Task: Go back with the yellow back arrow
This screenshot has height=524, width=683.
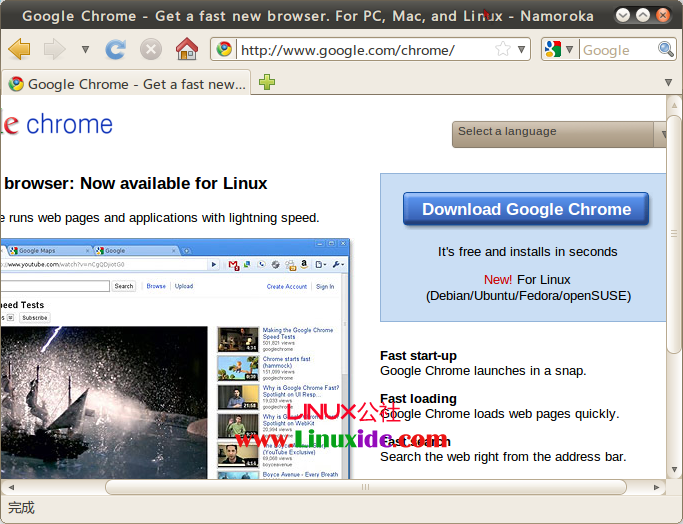Action: (x=19, y=49)
